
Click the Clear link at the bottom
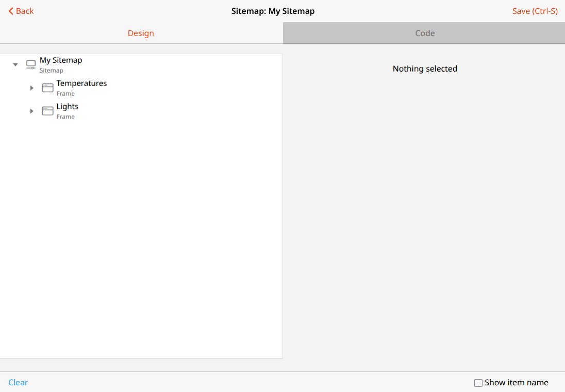(18, 383)
